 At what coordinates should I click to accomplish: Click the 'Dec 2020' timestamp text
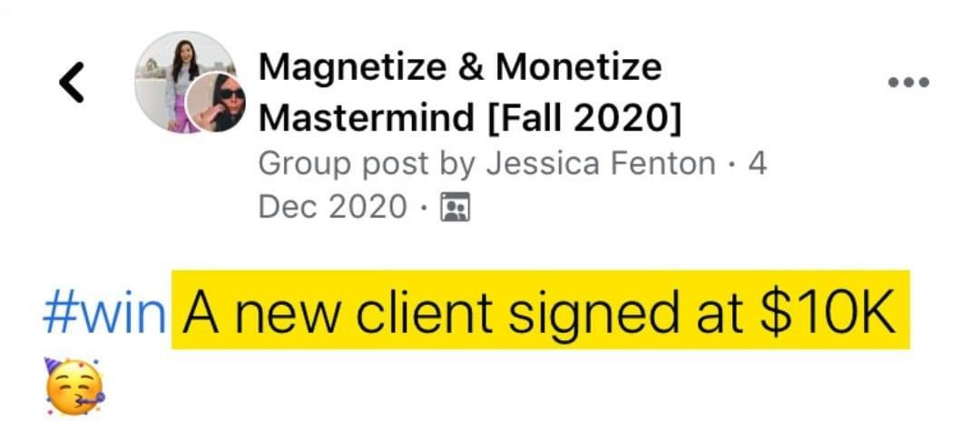click(x=332, y=207)
